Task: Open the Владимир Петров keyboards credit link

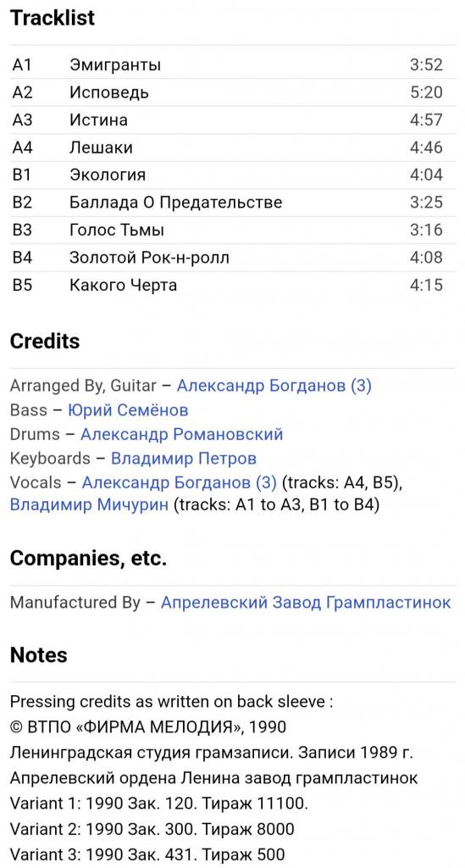Action: tap(184, 459)
